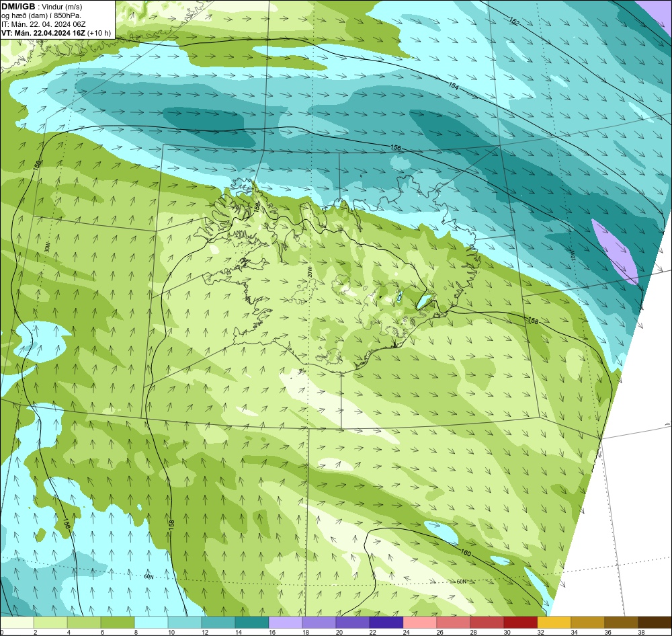672x636 pixels.
Task: Click the '60N' latitude label on the left
Action: [x=149, y=577]
